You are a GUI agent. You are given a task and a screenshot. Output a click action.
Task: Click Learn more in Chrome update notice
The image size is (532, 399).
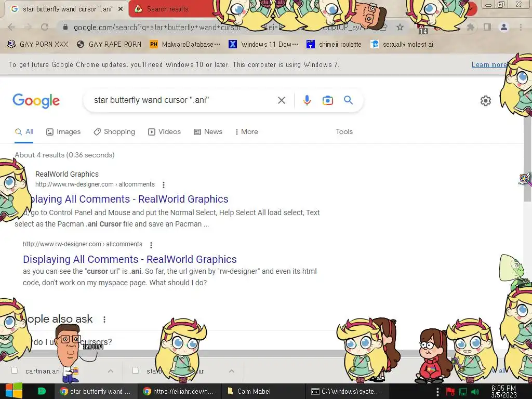click(489, 64)
